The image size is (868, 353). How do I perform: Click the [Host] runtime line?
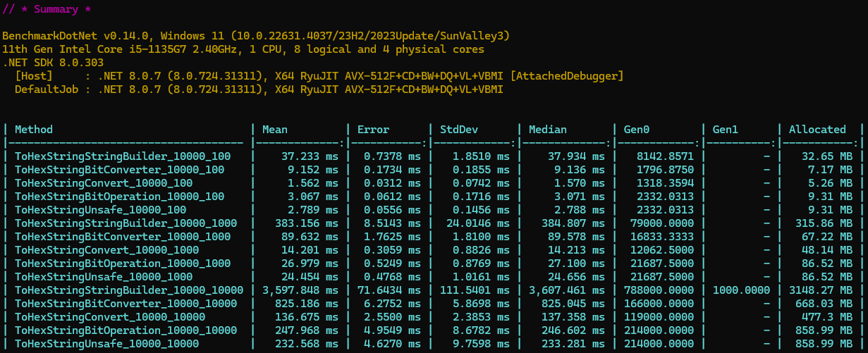[319, 76]
